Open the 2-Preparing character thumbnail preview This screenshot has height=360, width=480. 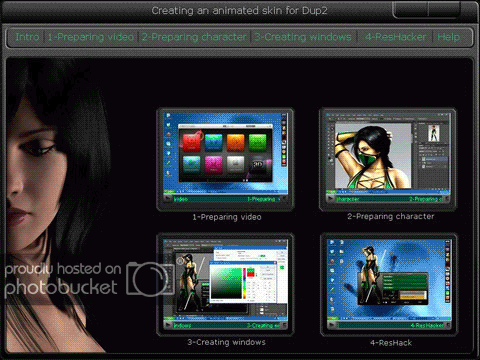(x=388, y=159)
